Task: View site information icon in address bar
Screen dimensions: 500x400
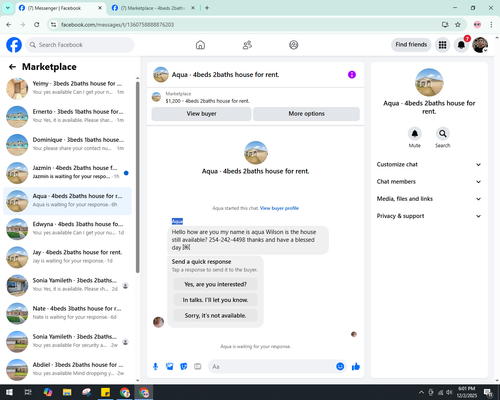Action: pyautogui.click(x=53, y=24)
